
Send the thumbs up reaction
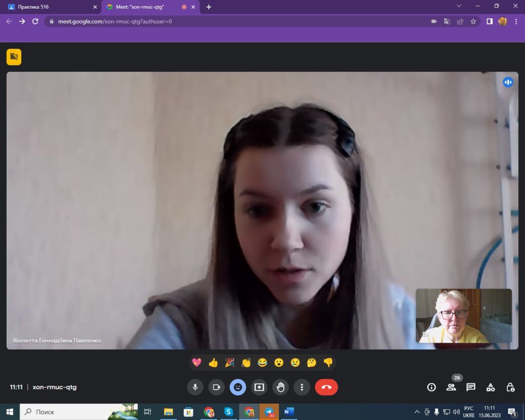click(213, 363)
